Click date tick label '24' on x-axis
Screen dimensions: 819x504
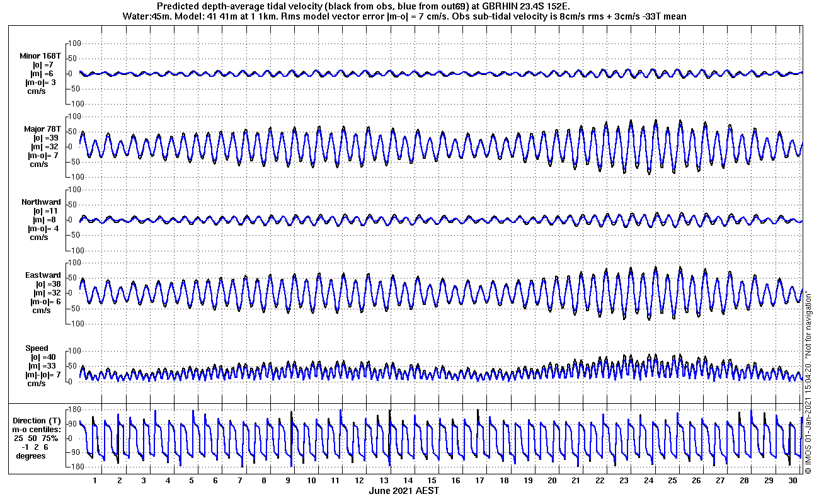click(649, 481)
